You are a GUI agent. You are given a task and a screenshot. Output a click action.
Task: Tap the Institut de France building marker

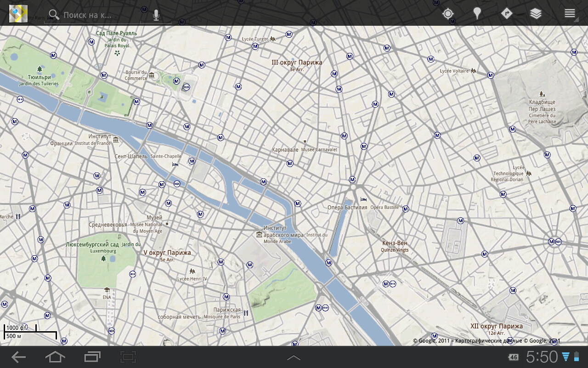[x=116, y=139]
